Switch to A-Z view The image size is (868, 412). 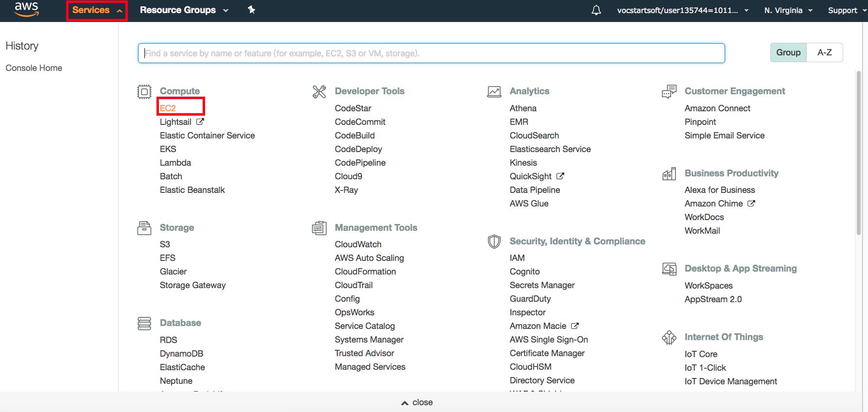coord(825,52)
